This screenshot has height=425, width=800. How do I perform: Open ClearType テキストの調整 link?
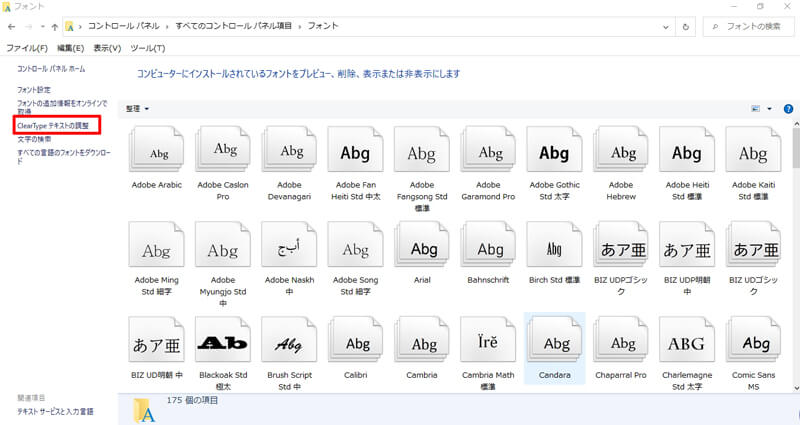click(x=53, y=126)
